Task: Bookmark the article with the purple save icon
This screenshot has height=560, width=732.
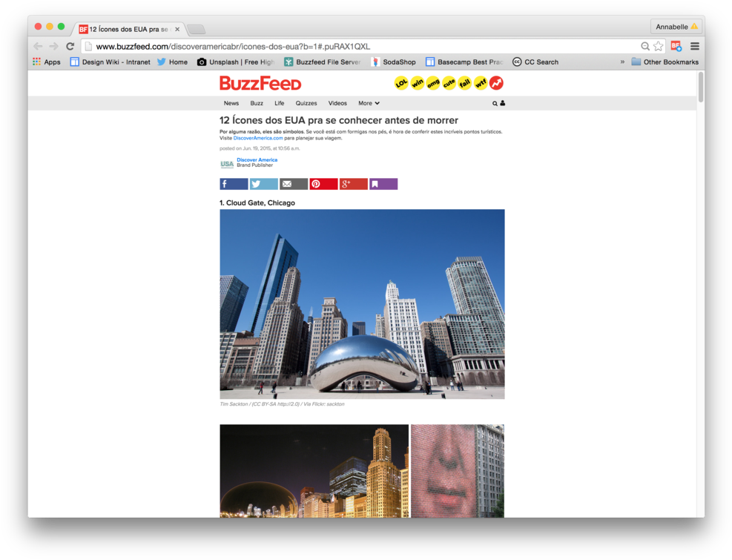Action: pos(383,183)
